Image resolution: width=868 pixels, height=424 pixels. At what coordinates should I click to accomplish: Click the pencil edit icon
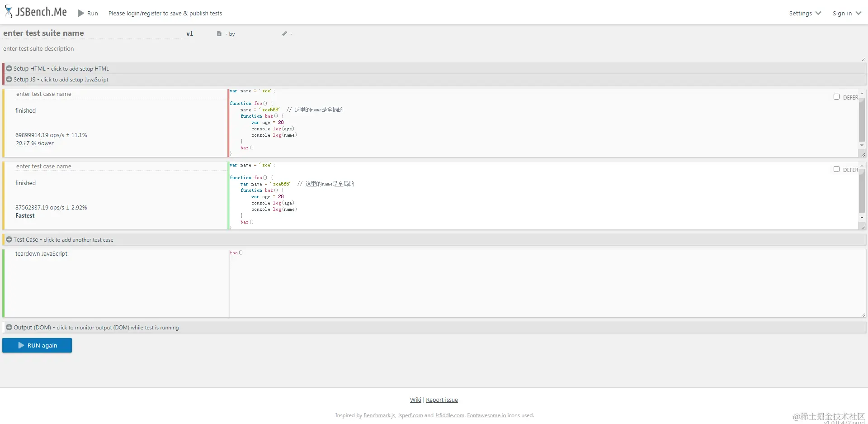284,34
